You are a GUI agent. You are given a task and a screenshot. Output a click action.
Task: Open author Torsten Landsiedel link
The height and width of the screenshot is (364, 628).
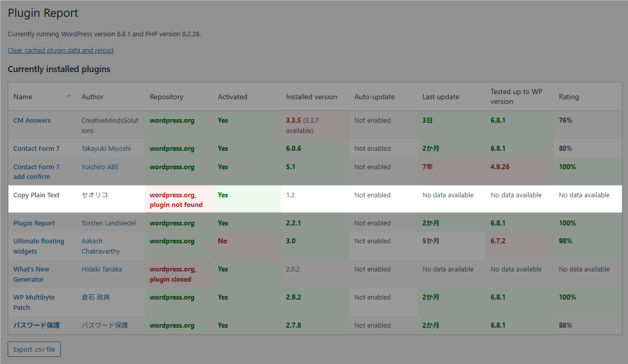[108, 223]
